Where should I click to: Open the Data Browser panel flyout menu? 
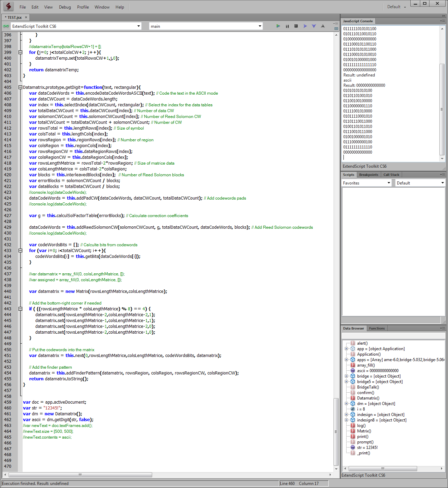pos(443,328)
